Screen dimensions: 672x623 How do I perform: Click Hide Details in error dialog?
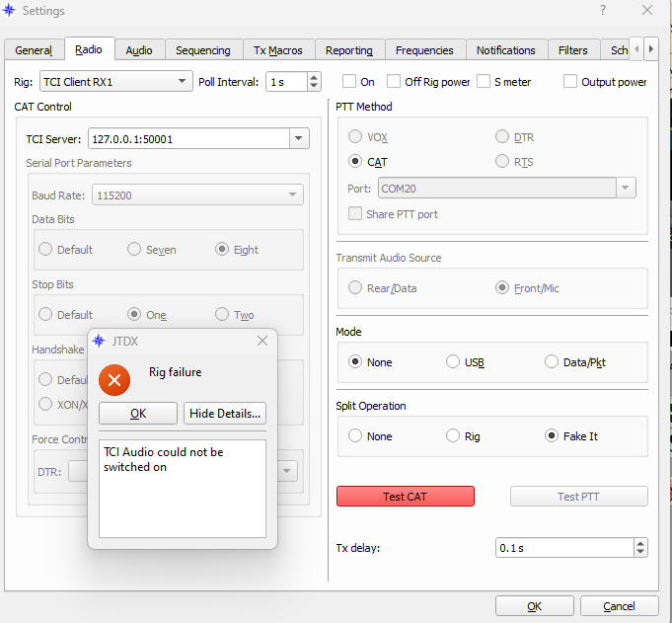[x=225, y=414]
